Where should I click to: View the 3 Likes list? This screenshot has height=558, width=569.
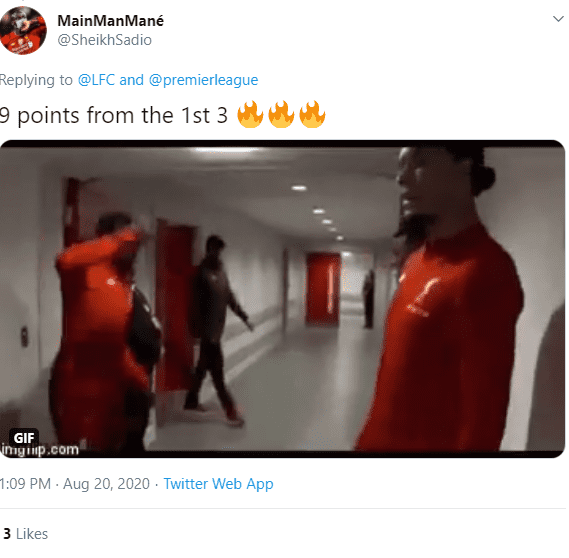25,534
